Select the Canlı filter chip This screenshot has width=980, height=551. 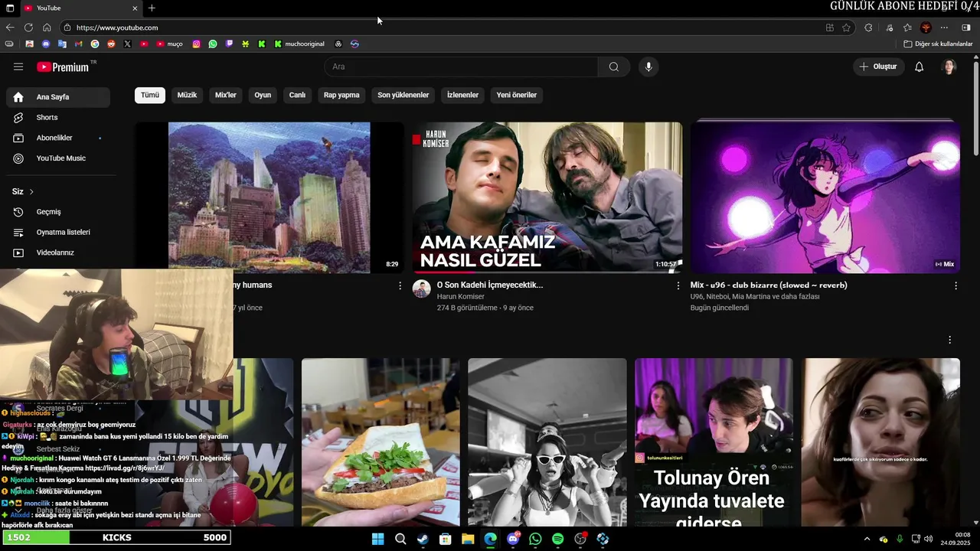click(x=297, y=95)
